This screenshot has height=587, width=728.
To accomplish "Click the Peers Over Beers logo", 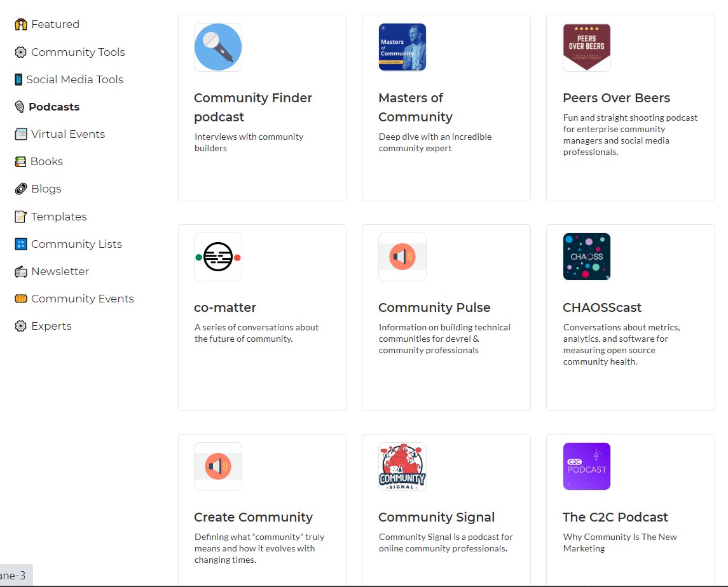I will 586,46.
